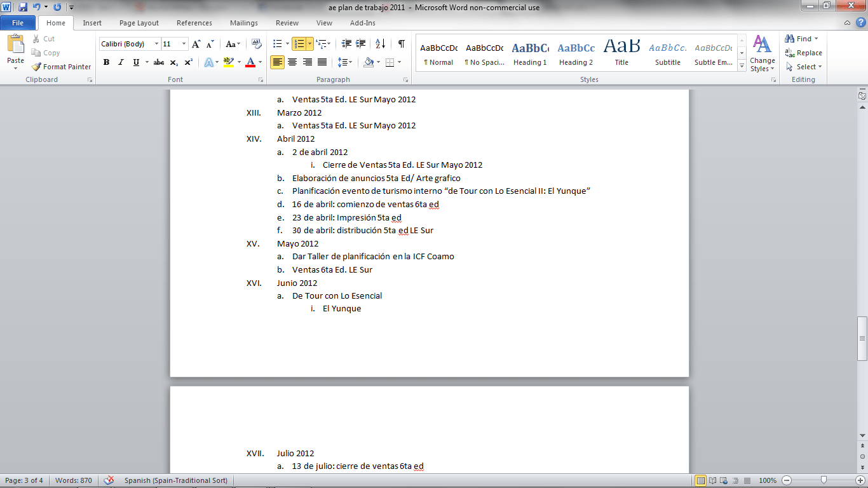The image size is (868, 488).
Task: Click the Text Effects glowing A icon
Action: point(208,62)
